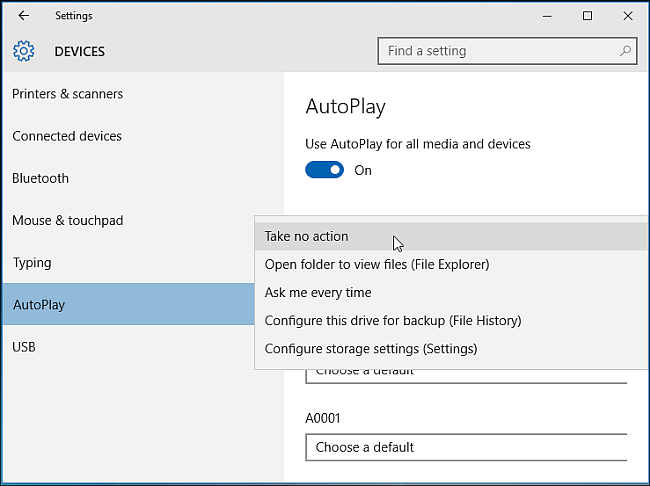Viewport: 650px width, 486px height.
Task: Click the search magnifier icon
Action: coord(626,51)
